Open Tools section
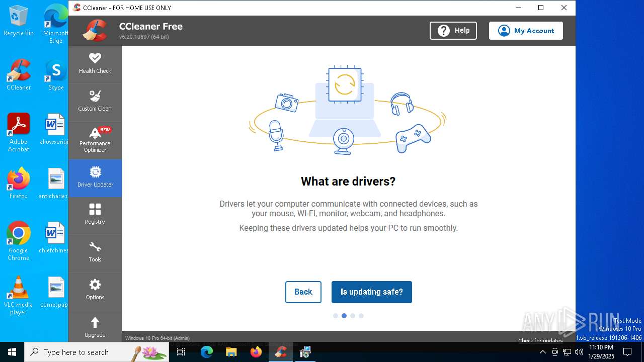 95,253
